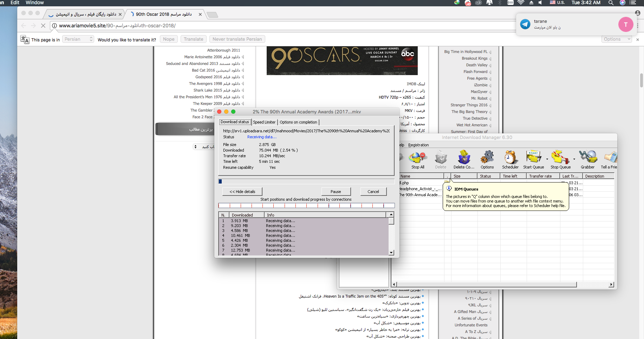The width and height of the screenshot is (644, 339).
Task: Switch to Download status tab
Action: pos(235,122)
